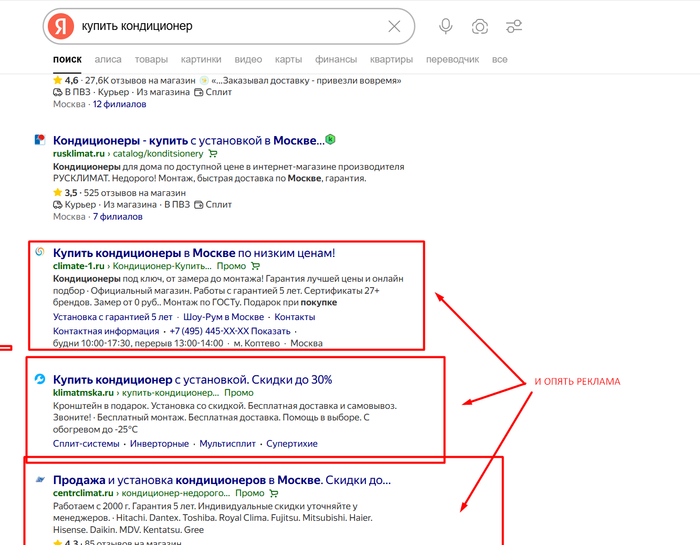Click the rusklimat.ru site favicon
Viewport: 700px width, 545px height.
(x=39, y=140)
